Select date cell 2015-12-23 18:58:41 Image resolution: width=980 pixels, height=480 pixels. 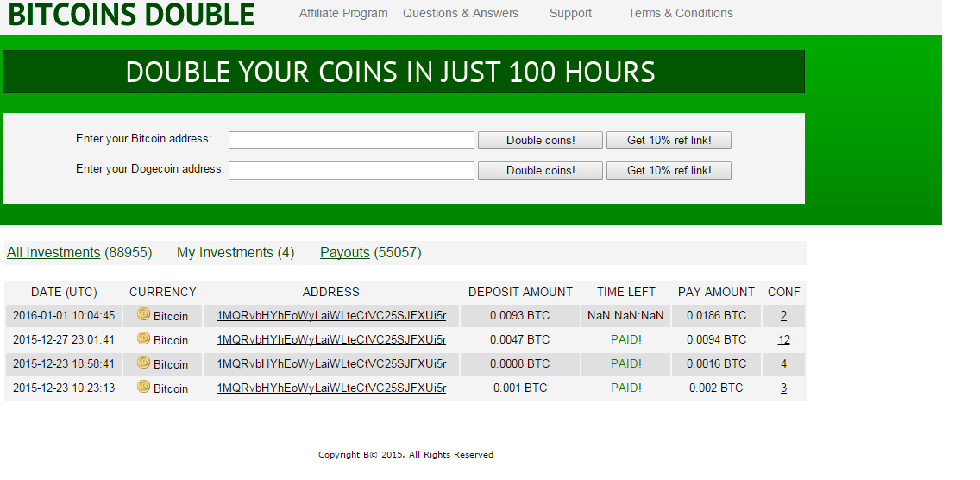64,364
